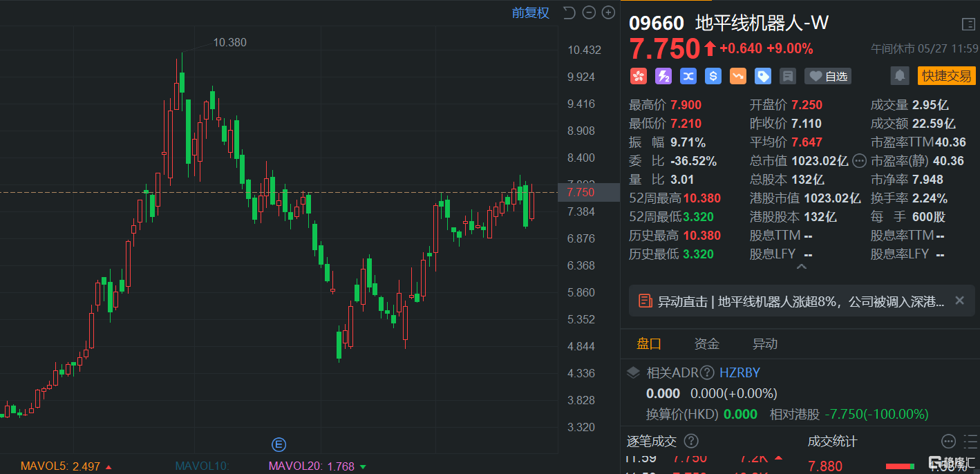Open price alert bell icon
The width and height of the screenshot is (980, 474).
(x=899, y=76)
